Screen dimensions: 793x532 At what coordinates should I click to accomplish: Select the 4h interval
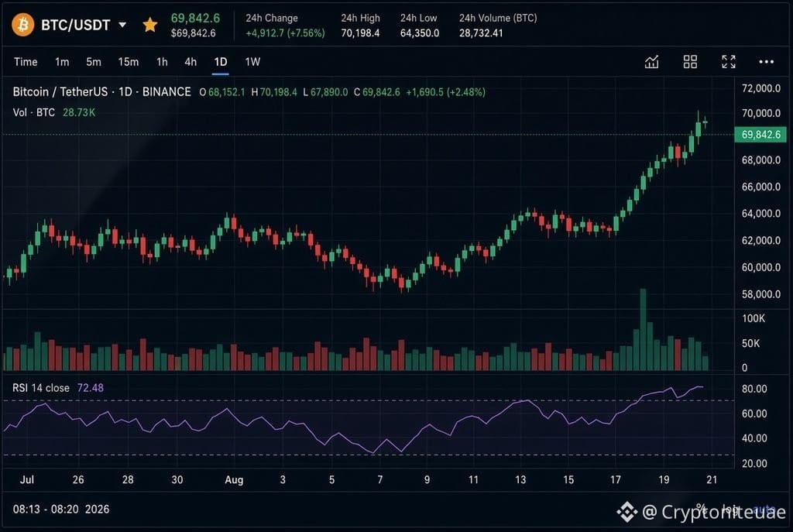tap(191, 62)
